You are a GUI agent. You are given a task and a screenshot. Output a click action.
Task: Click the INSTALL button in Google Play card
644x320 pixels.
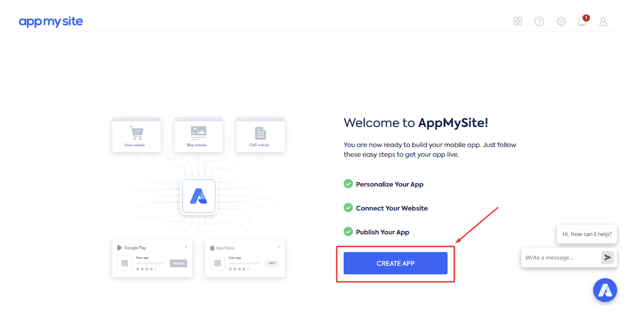click(178, 263)
